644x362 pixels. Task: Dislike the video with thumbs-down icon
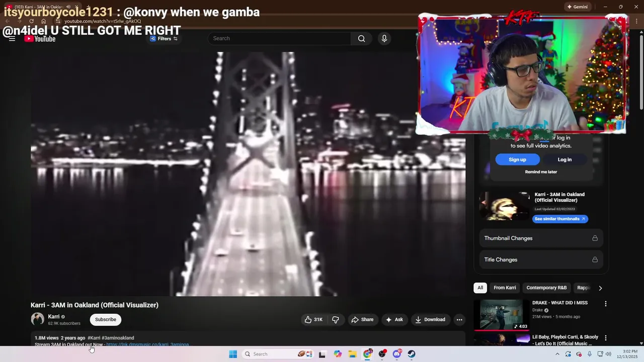336,319
